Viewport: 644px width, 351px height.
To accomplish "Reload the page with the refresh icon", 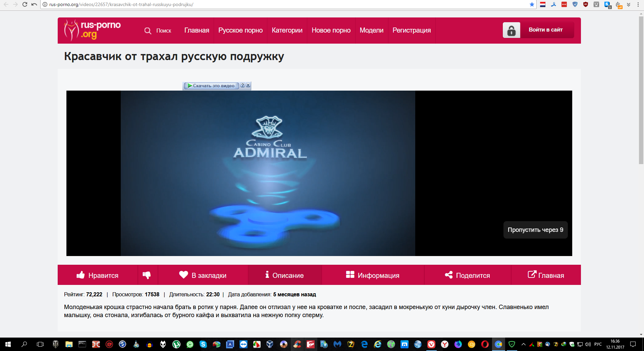I will pos(25,4).
